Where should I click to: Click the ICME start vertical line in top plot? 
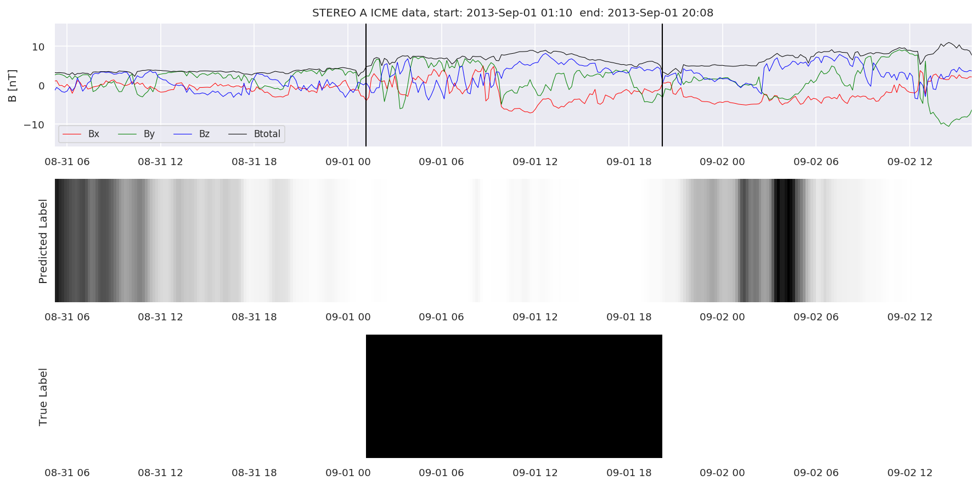pyautogui.click(x=366, y=85)
